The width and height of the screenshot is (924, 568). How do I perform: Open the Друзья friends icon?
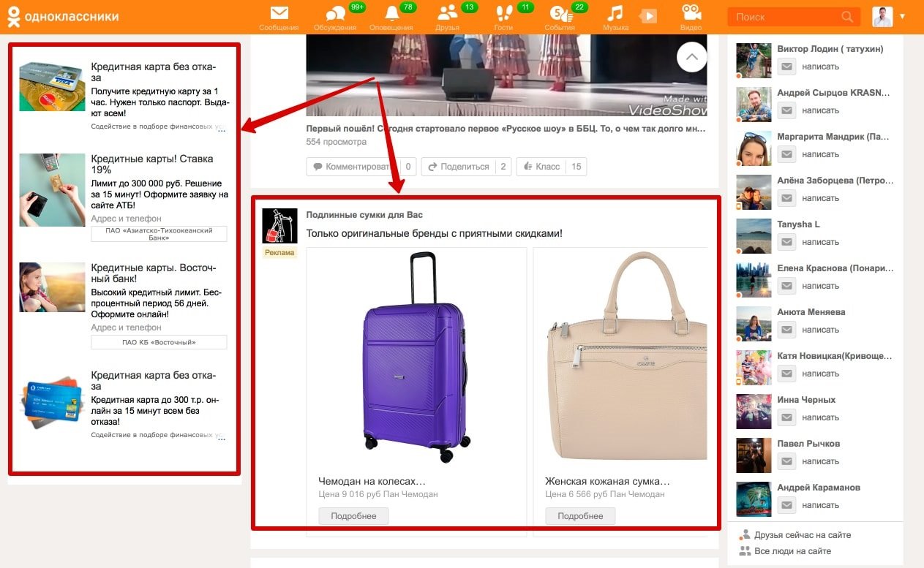447,13
